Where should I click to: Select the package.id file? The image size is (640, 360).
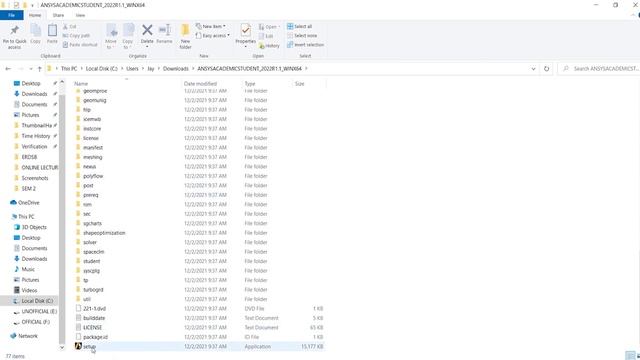(x=199, y=337)
